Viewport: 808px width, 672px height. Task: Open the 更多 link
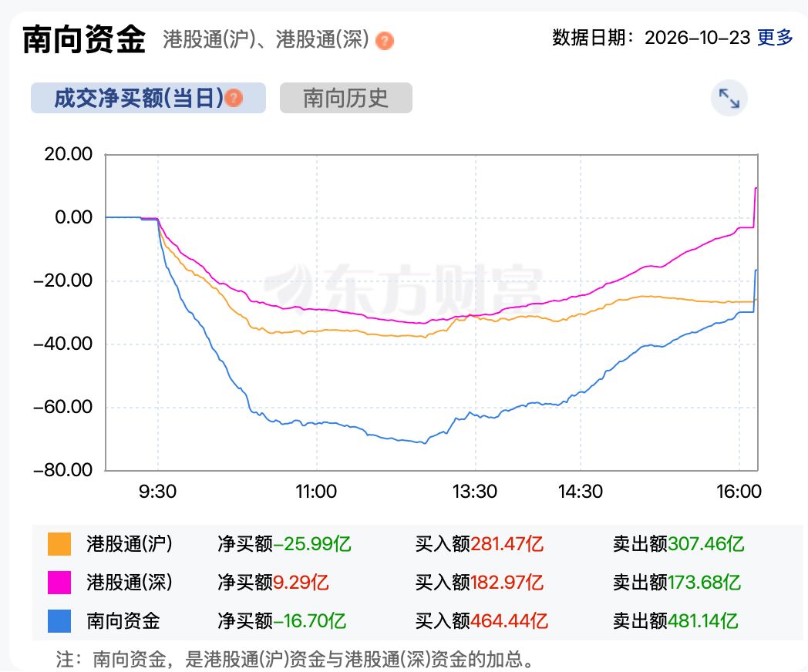coord(775,38)
